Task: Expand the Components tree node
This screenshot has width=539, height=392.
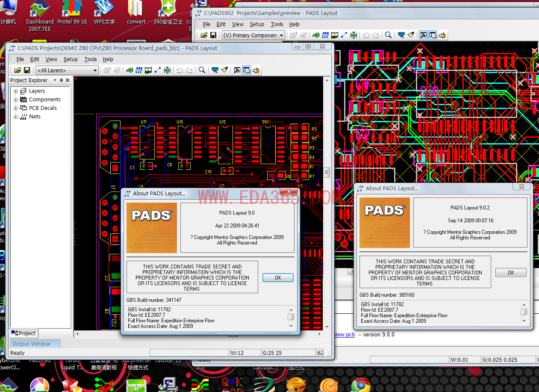Action: 16,100
